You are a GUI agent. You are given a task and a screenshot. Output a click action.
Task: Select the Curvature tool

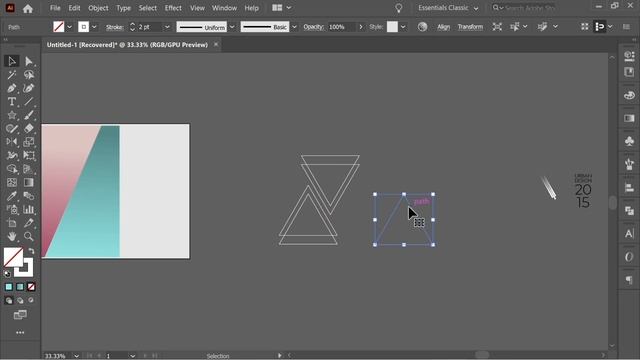(x=29, y=88)
